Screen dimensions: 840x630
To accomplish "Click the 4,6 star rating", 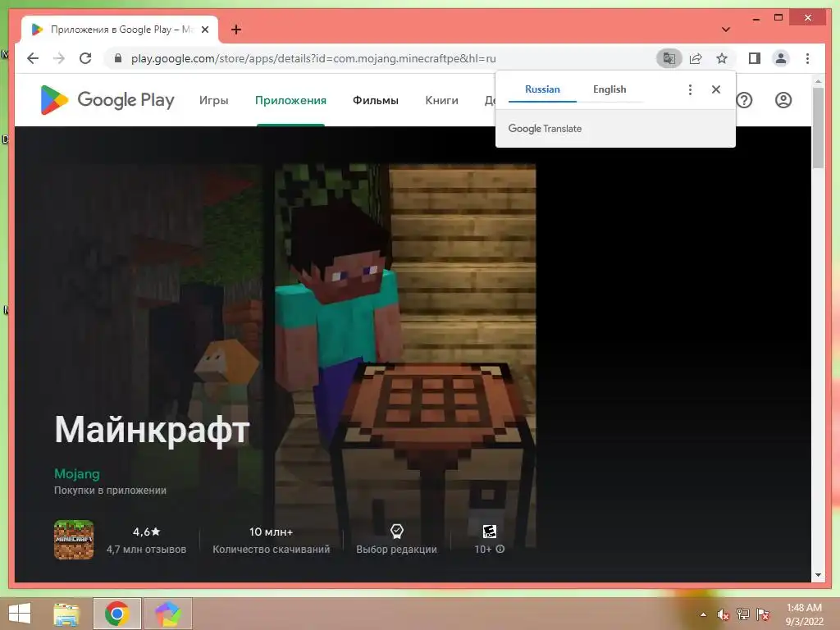I will (x=146, y=532).
